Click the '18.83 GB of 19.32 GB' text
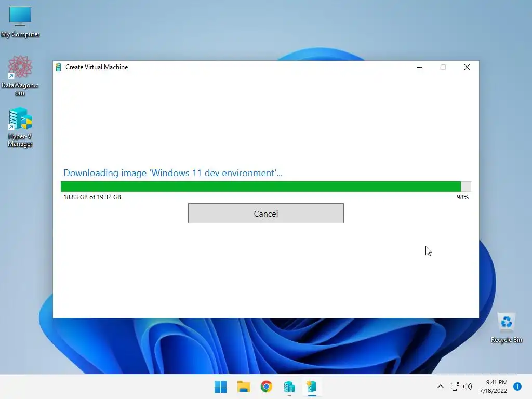 click(92, 197)
